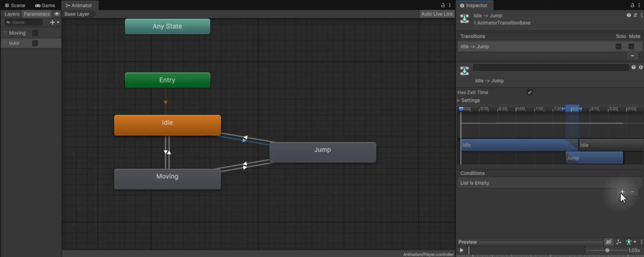
Task: Add a condition with the plus button
Action: (622, 192)
